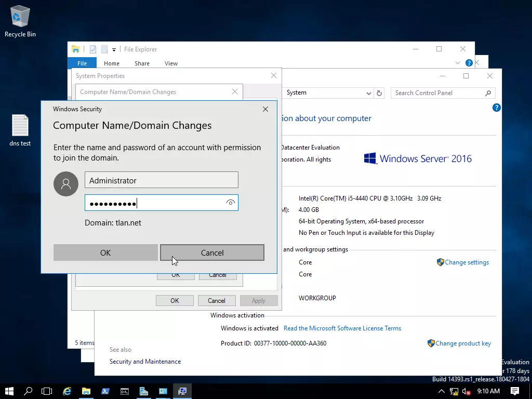Expand the File Explorer ribbon chevron
The image size is (532, 399).
point(458,63)
